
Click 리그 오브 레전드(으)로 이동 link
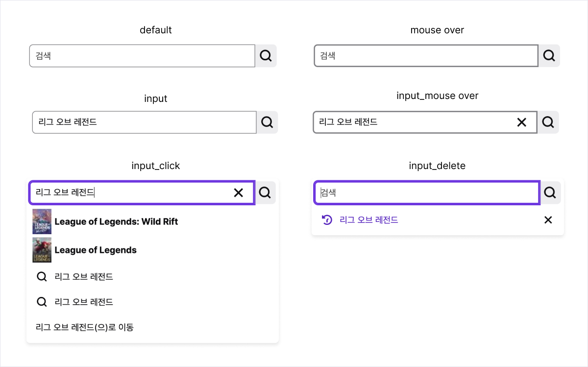point(85,327)
